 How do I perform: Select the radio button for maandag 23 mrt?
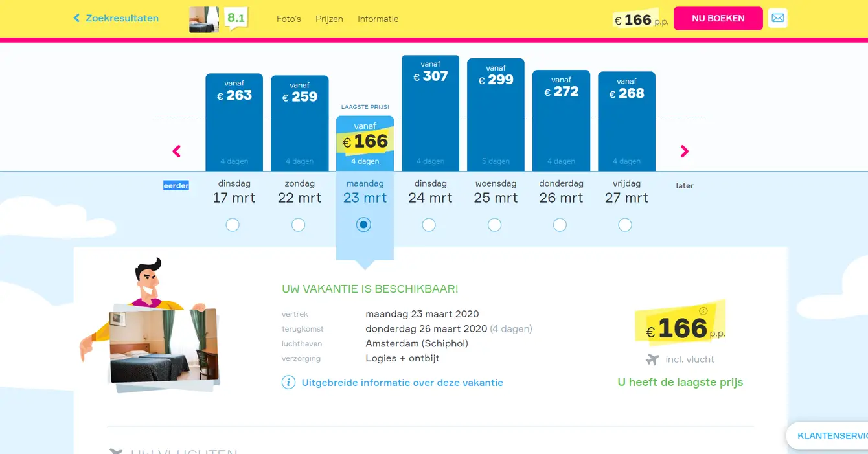click(364, 225)
